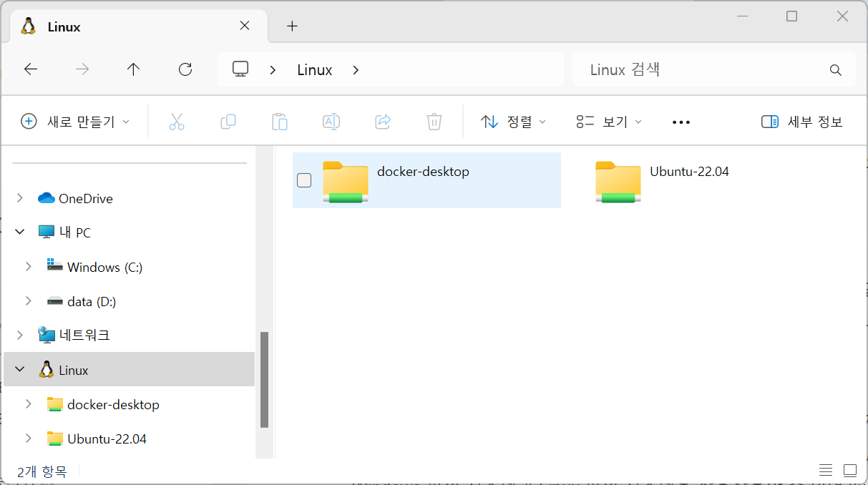The width and height of the screenshot is (868, 485).
Task: Switch to large icons view in status bar
Action: [x=850, y=471]
